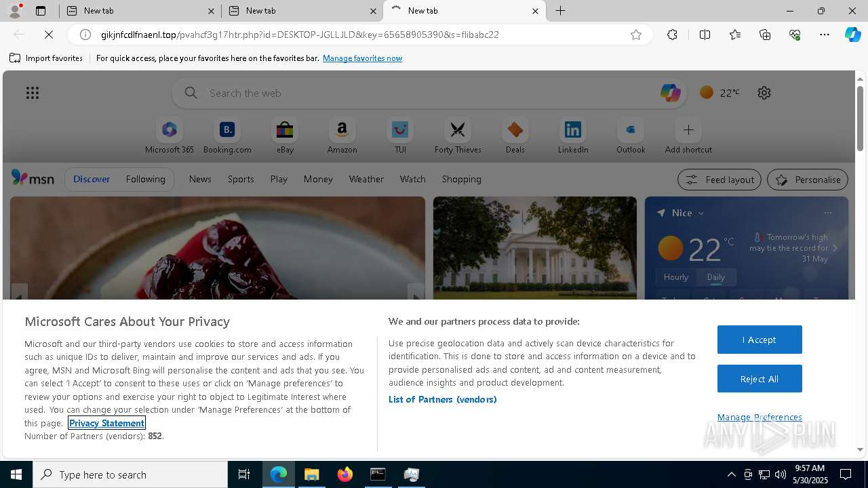Open Booking.com shortcut
The image size is (868, 488).
click(227, 136)
